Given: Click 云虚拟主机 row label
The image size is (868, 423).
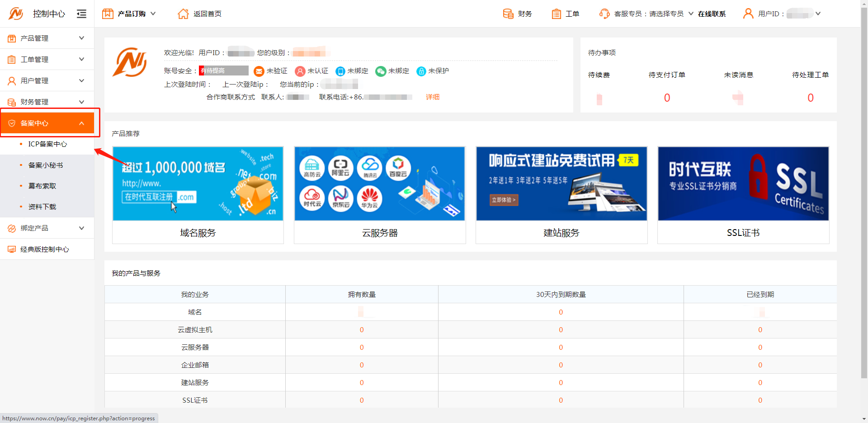Looking at the screenshot, I should pyautogui.click(x=195, y=330).
